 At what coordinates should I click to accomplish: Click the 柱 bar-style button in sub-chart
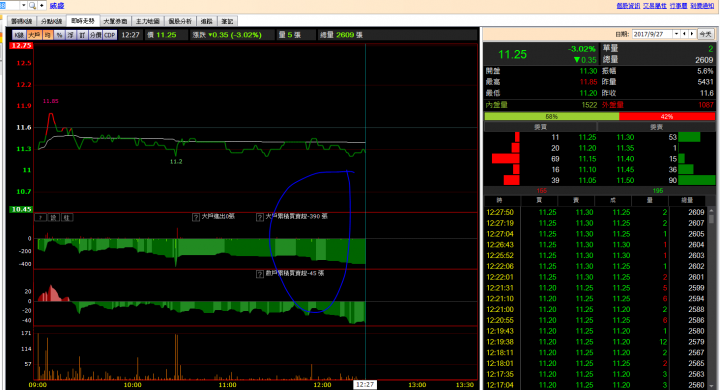[67, 217]
